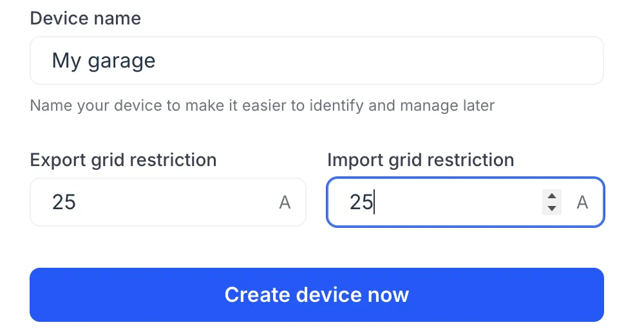Click the Create device now button
Screen dimensions: 644x336
(316, 295)
